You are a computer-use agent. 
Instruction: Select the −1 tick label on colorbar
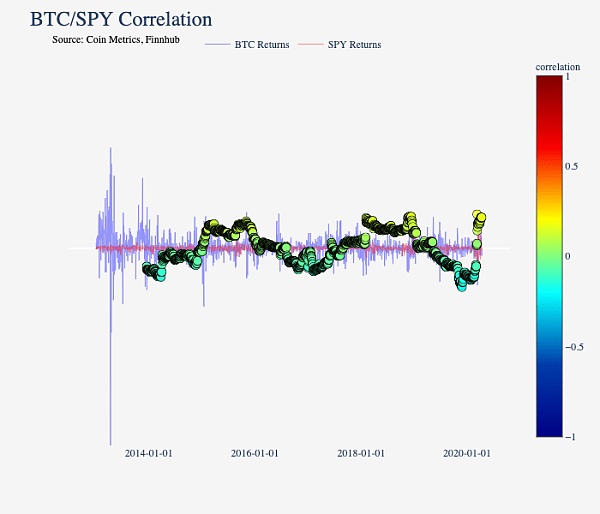(571, 437)
